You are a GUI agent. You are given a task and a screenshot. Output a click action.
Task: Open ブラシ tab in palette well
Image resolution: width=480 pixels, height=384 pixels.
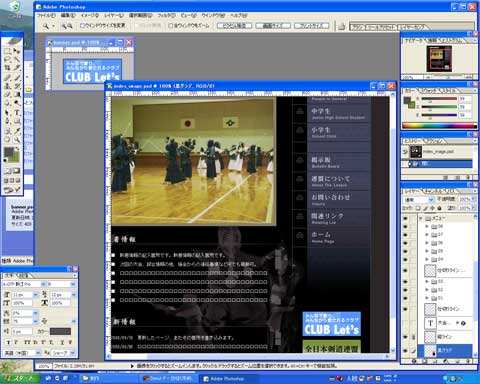358,27
